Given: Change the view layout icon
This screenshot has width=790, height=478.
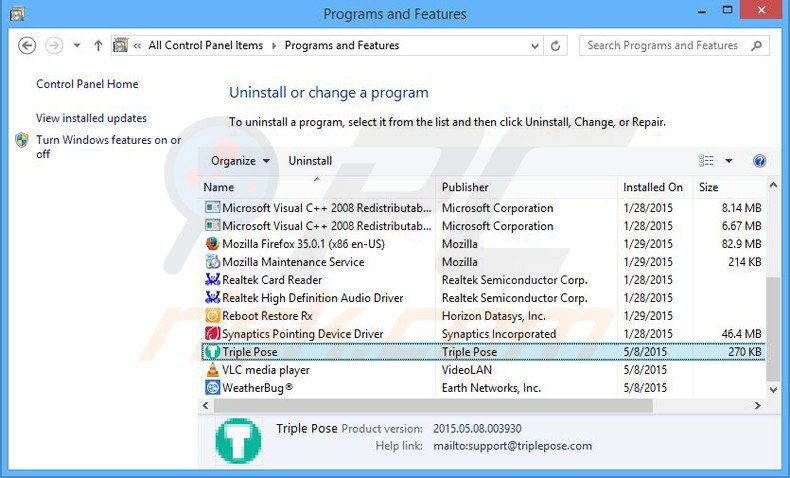Looking at the screenshot, I should pos(706,161).
